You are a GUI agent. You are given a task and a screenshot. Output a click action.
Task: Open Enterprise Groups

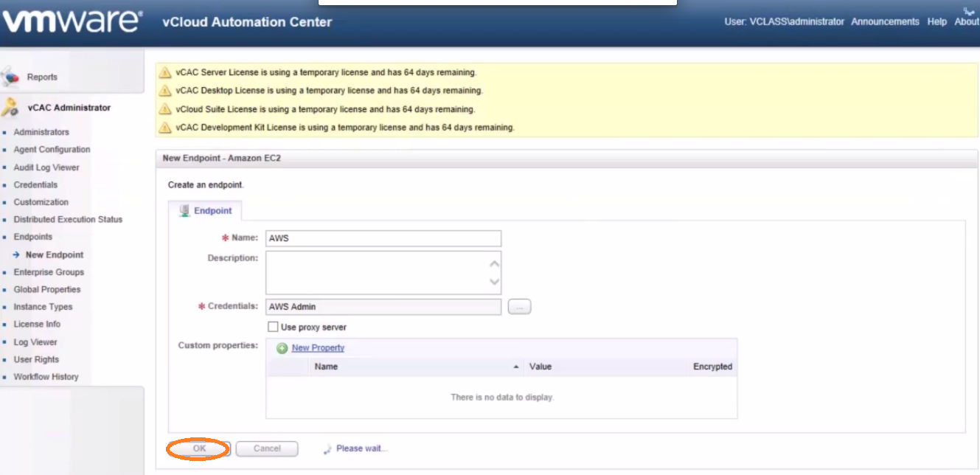coord(49,272)
